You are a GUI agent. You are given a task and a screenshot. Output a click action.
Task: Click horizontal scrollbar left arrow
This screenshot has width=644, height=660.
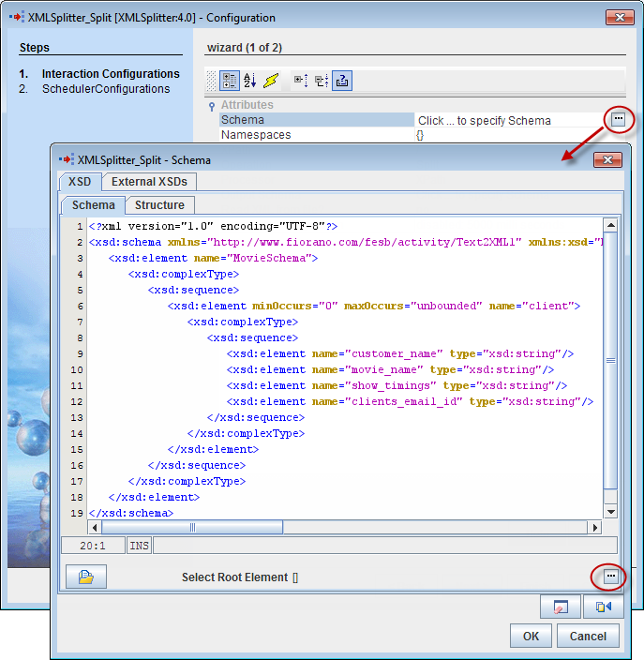[x=95, y=528]
